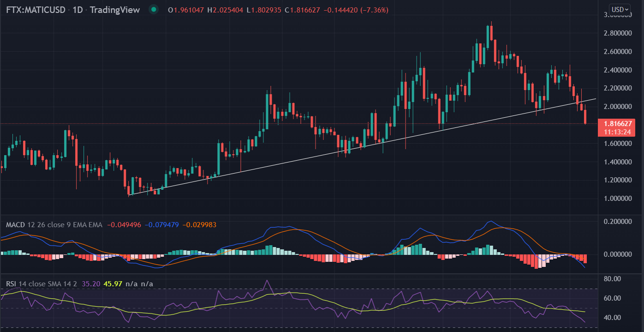The width and height of the screenshot is (644, 332).
Task: Open the USD currency dropdown
Action: point(619,9)
